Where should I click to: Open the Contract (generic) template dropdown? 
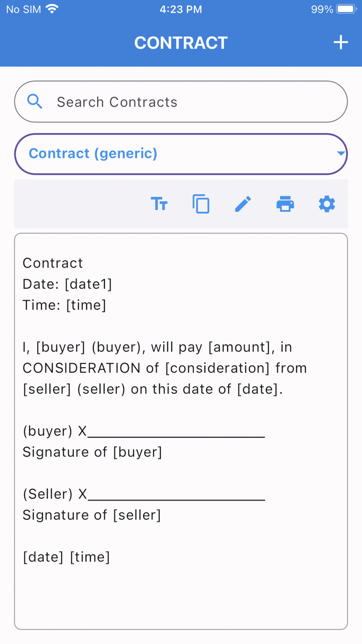click(180, 154)
